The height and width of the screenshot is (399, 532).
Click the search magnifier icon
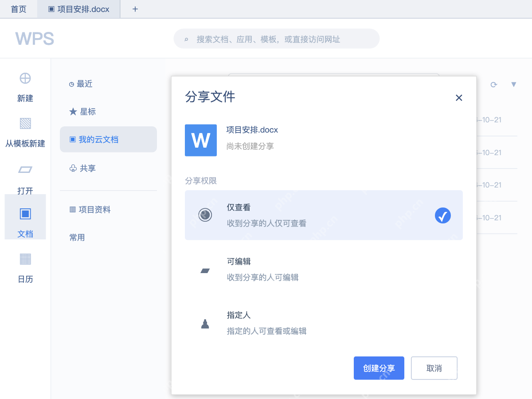click(187, 39)
